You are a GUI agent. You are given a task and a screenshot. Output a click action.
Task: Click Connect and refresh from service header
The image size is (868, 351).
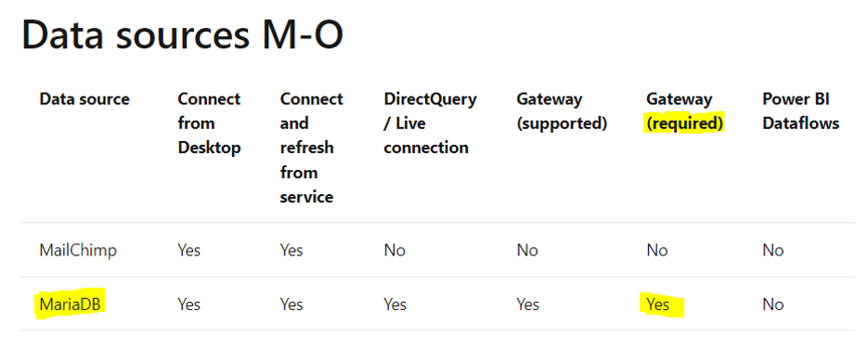point(312,148)
